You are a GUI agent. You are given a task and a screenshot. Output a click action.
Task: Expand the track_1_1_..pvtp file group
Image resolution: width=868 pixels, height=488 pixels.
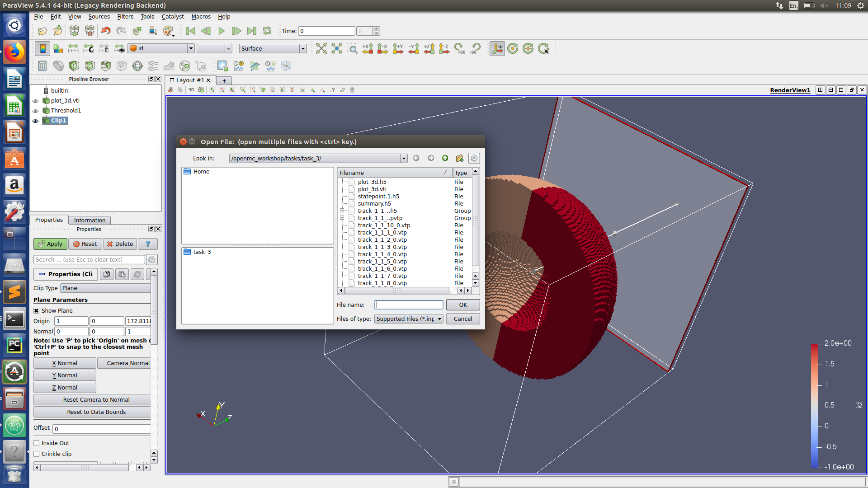(342, 218)
